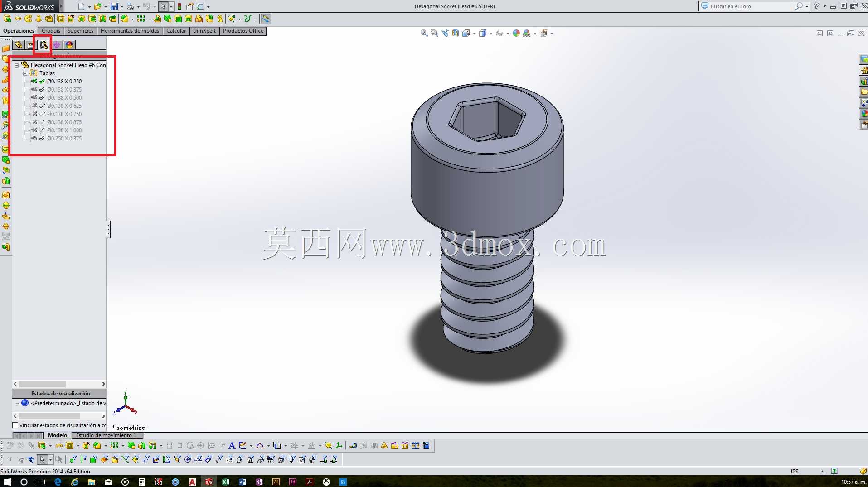
Task: Click the Note annotation letter A icon
Action: pyautogui.click(x=232, y=446)
